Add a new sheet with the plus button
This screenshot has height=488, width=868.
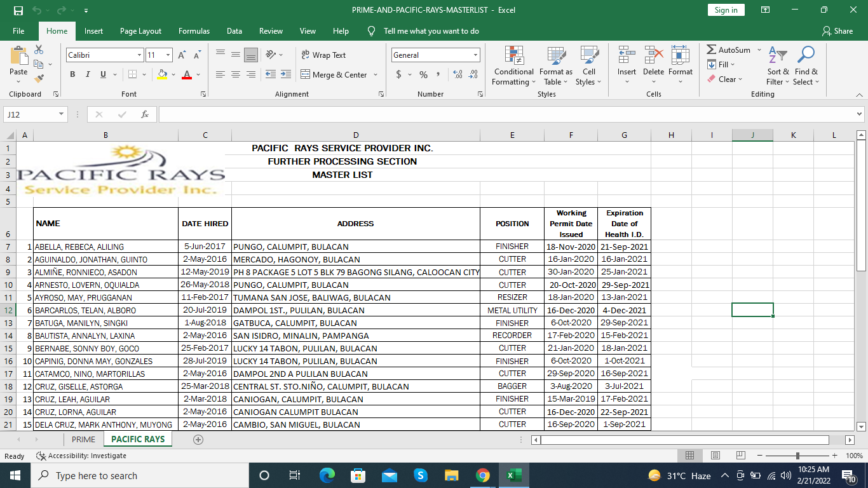point(198,439)
